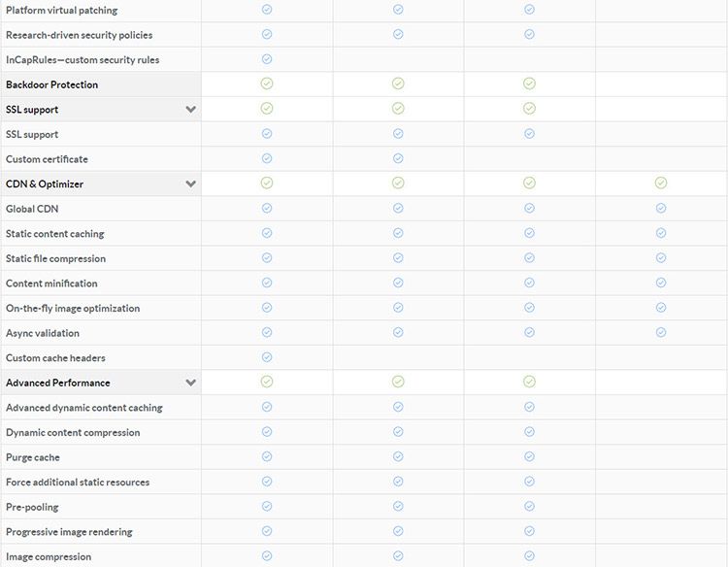This screenshot has height=567, width=728.
Task: Click the Pre-pooling feature label
Action: pos(32,507)
